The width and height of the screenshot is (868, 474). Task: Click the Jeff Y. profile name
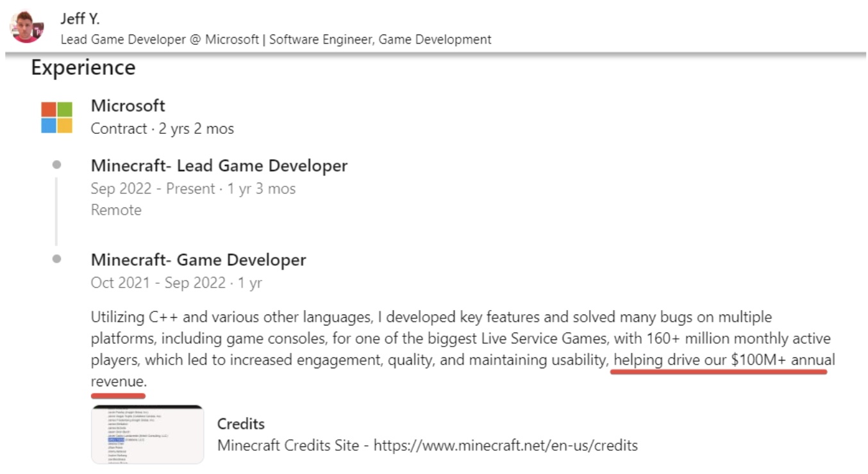(80, 19)
